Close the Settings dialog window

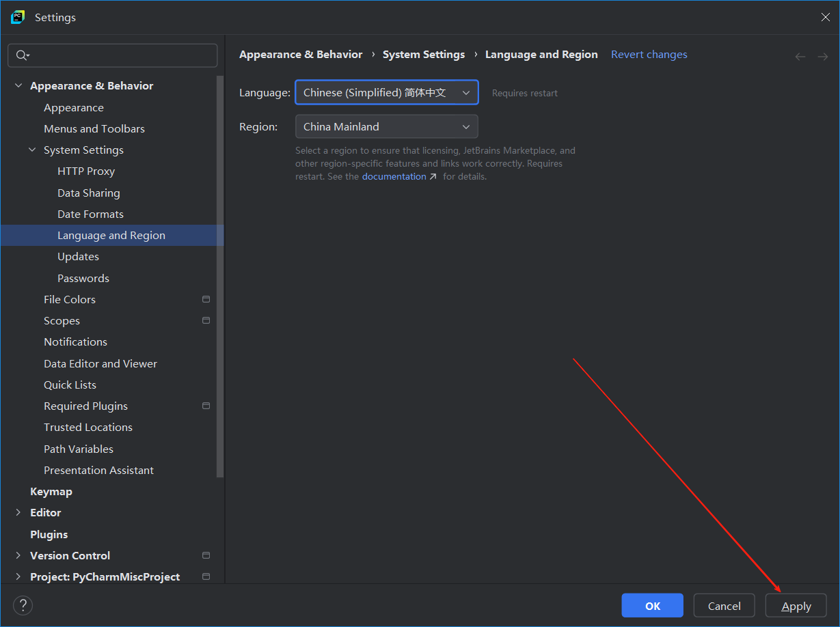tap(826, 17)
